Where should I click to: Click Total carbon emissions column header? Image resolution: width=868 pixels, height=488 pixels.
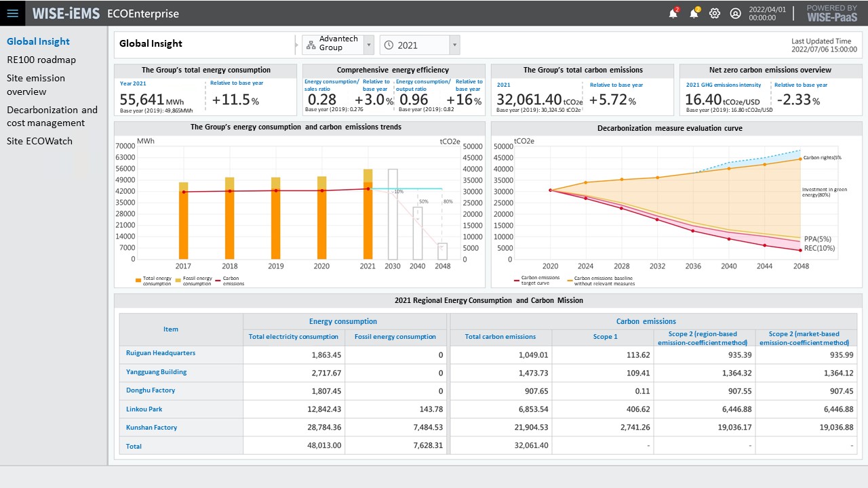[500, 336]
